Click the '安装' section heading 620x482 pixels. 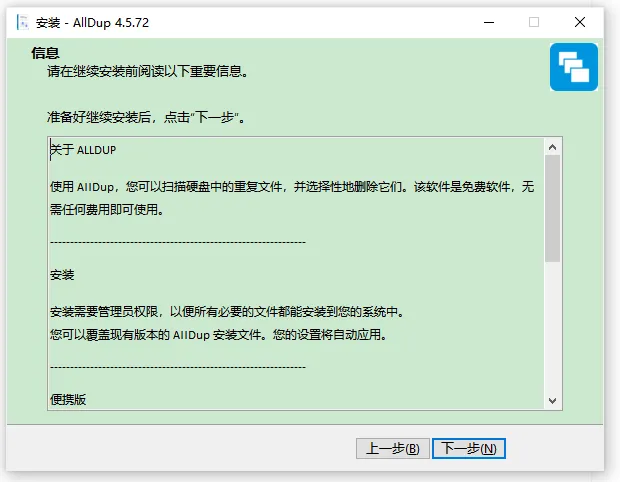tap(62, 275)
